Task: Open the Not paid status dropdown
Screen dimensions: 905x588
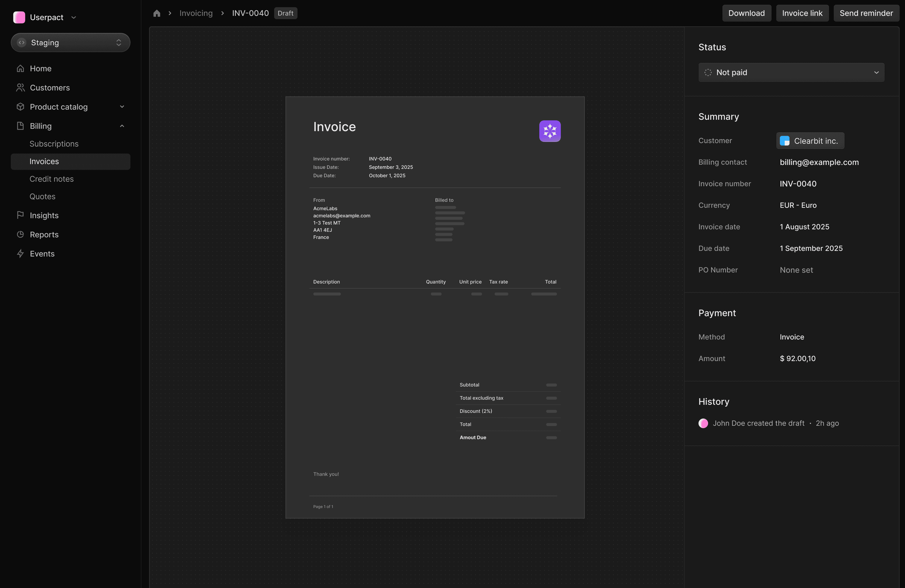Action: pyautogui.click(x=791, y=72)
